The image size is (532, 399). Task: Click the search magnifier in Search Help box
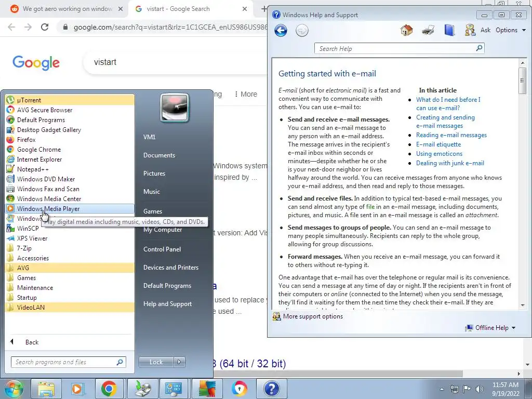[479, 48]
